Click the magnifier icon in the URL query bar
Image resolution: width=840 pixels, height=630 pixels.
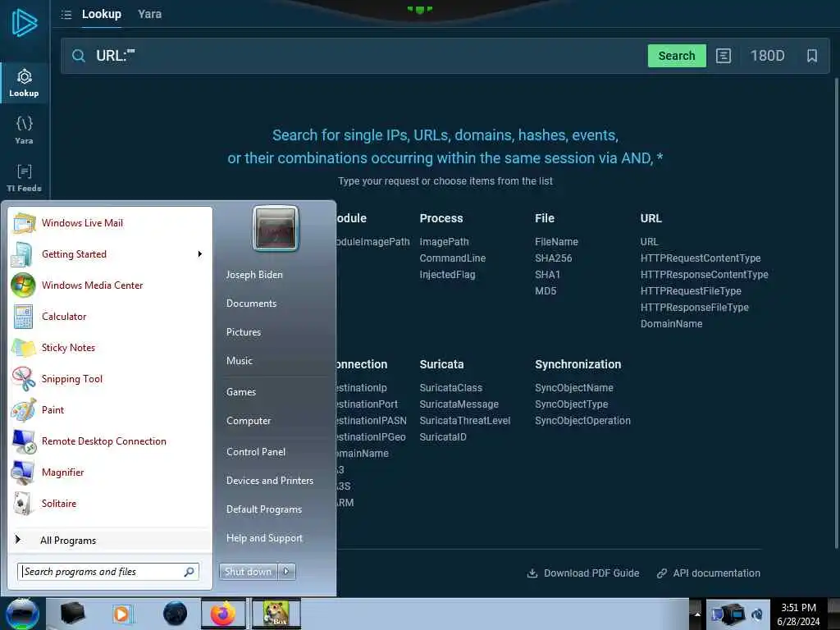point(79,56)
